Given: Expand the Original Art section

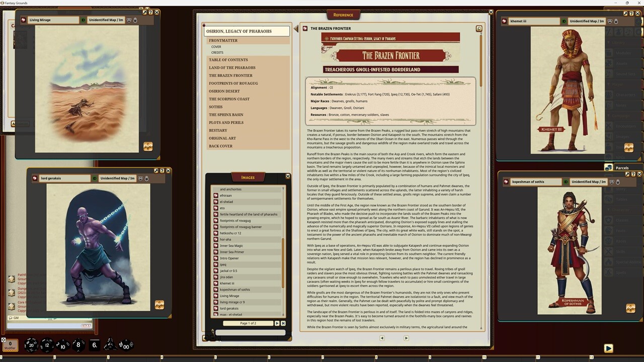Looking at the screenshot, I should (x=222, y=138).
